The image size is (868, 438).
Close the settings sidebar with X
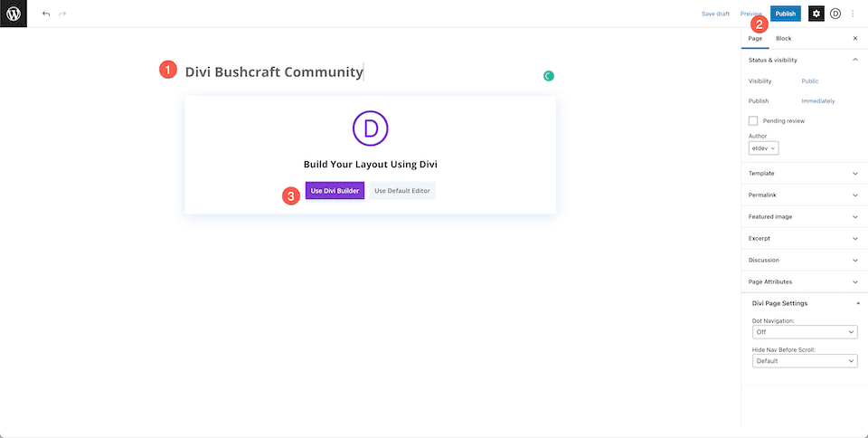(854, 38)
